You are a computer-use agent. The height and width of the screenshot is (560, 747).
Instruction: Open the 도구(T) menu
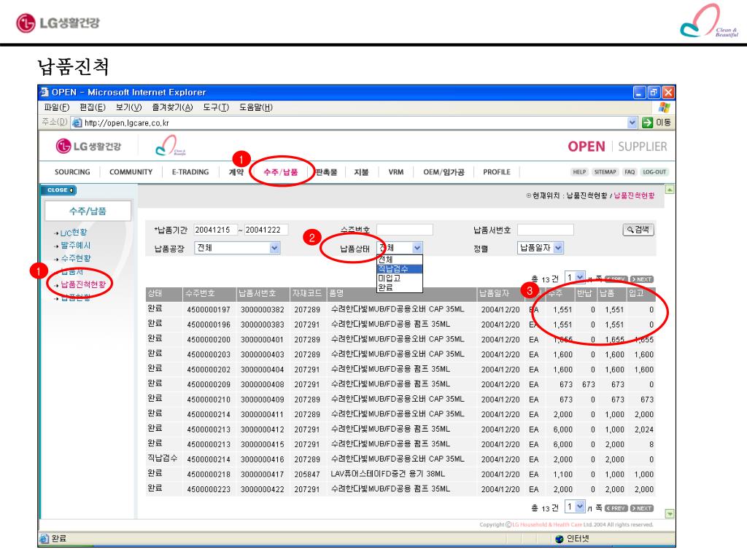click(216, 107)
